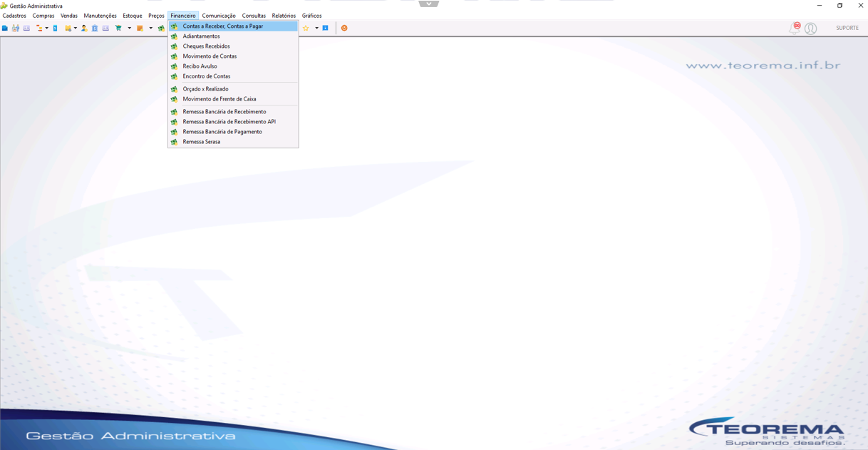Open the Compras menu

tap(43, 16)
